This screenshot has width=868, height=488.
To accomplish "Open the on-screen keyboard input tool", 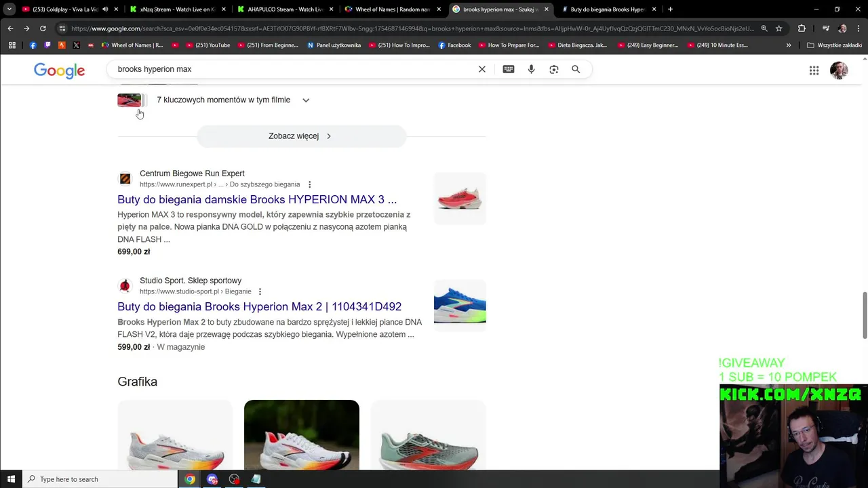I will 509,69.
